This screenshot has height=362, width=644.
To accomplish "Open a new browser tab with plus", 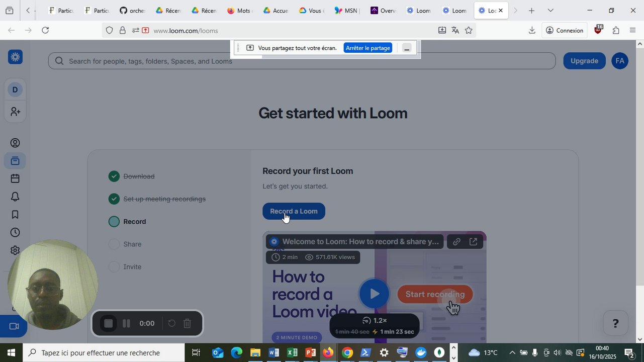I will click(x=531, y=11).
